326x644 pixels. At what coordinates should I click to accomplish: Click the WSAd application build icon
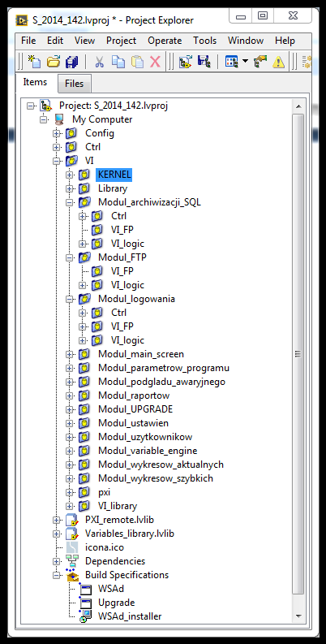[x=85, y=589]
